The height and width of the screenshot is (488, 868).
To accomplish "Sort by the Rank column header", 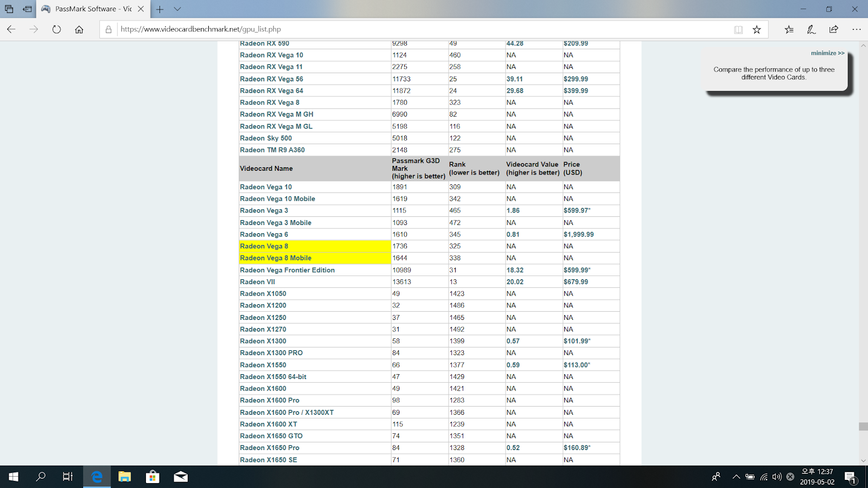I will pyautogui.click(x=474, y=169).
